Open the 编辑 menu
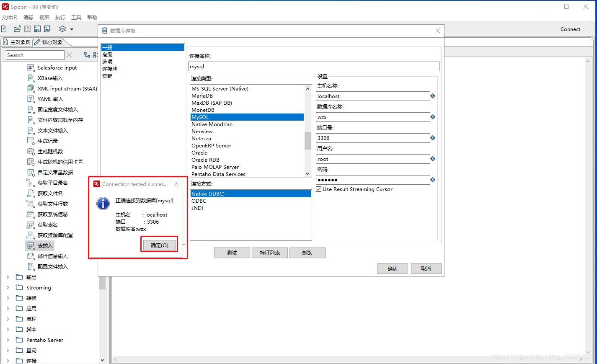The height and width of the screenshot is (364, 597). pyautogui.click(x=28, y=17)
